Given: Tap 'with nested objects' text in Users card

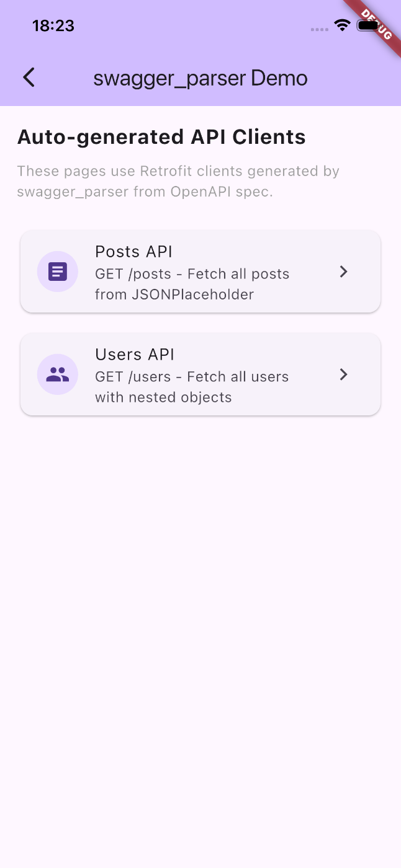Looking at the screenshot, I should click(x=163, y=397).
